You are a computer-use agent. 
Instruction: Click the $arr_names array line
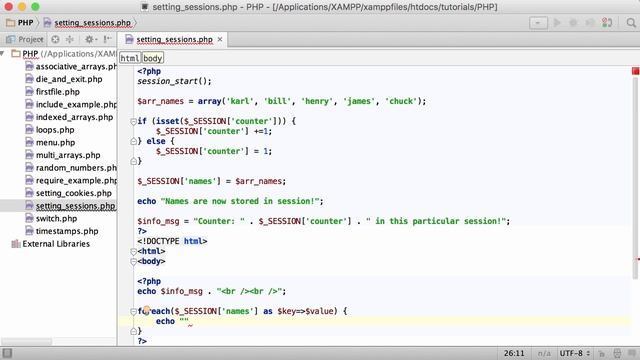[x=281, y=101]
